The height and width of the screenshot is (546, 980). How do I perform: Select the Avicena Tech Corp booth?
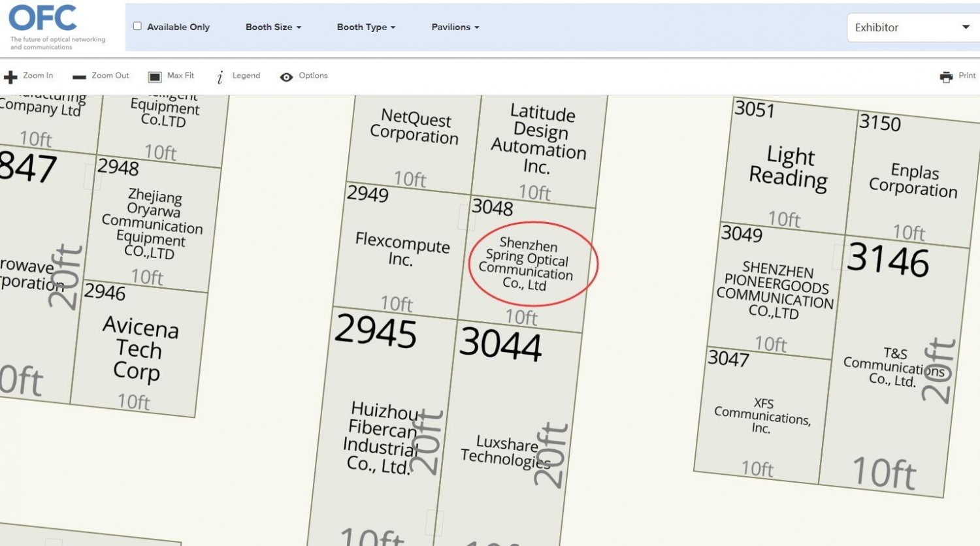click(x=139, y=349)
